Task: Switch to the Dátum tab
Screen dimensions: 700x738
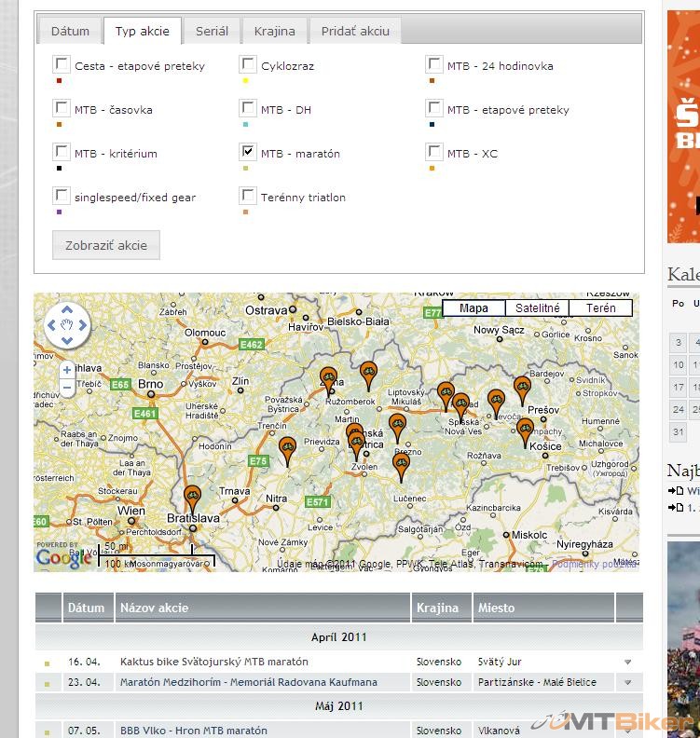Action: pyautogui.click(x=70, y=31)
